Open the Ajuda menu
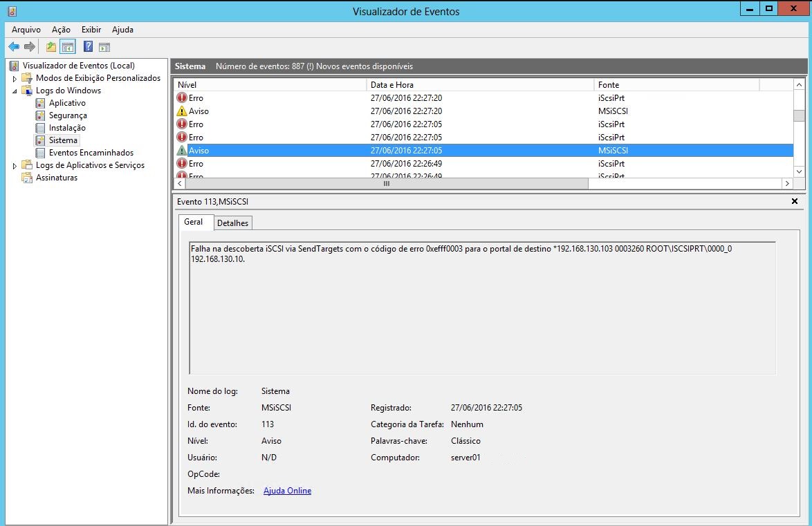Viewport: 812px width, 526px height. 122,30
